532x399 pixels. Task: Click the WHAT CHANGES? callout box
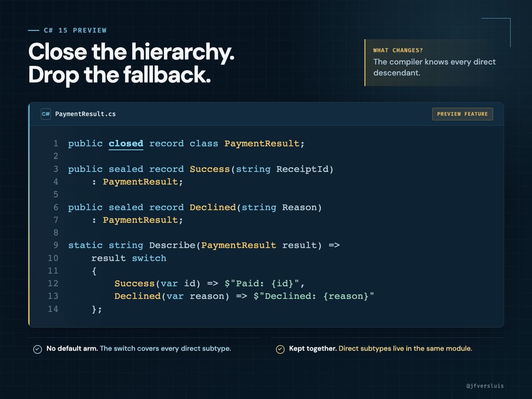pyautogui.click(x=434, y=62)
